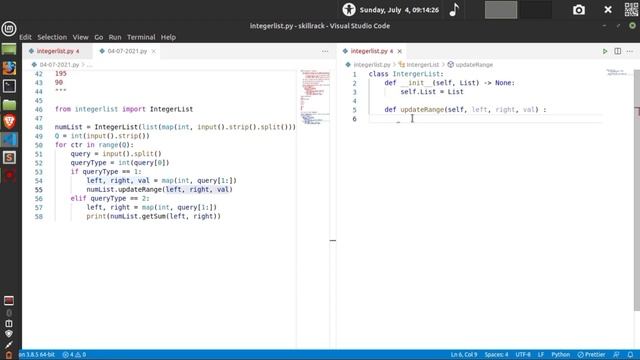
Task: Launch Firefox from the dock
Action: (9, 68)
